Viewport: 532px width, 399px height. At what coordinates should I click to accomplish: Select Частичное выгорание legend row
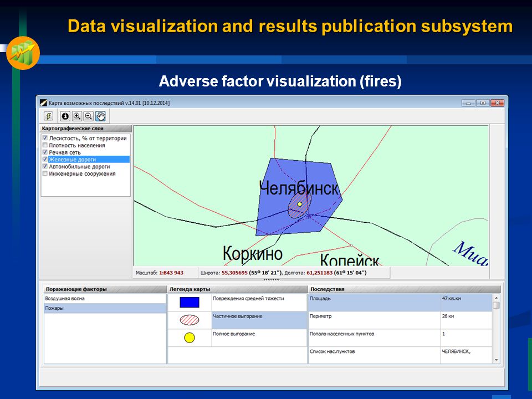point(259,320)
